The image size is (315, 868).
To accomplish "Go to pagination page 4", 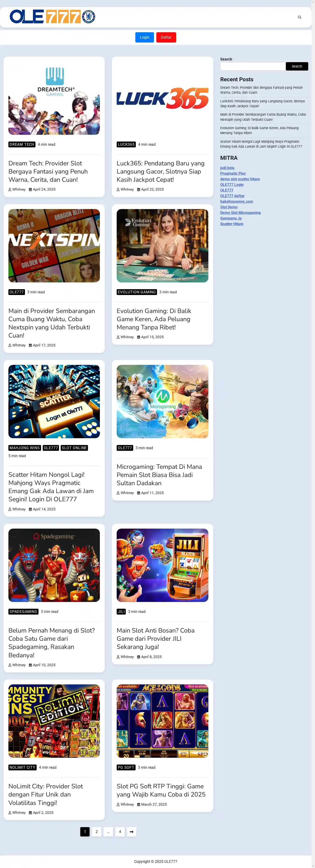I will pyautogui.click(x=120, y=832).
